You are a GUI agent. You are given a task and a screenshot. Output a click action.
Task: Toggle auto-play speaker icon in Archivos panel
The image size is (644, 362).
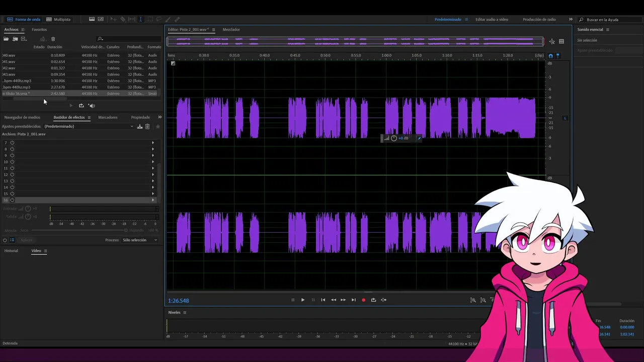[x=92, y=106]
